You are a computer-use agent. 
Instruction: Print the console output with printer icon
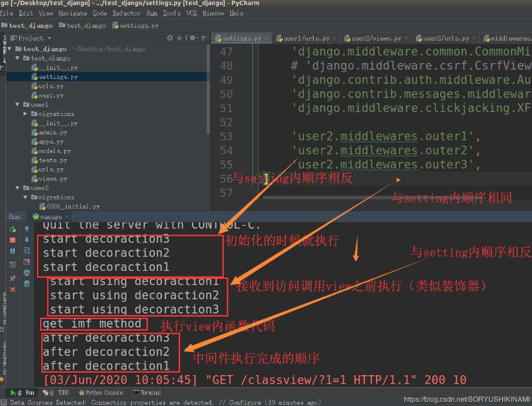27,273
